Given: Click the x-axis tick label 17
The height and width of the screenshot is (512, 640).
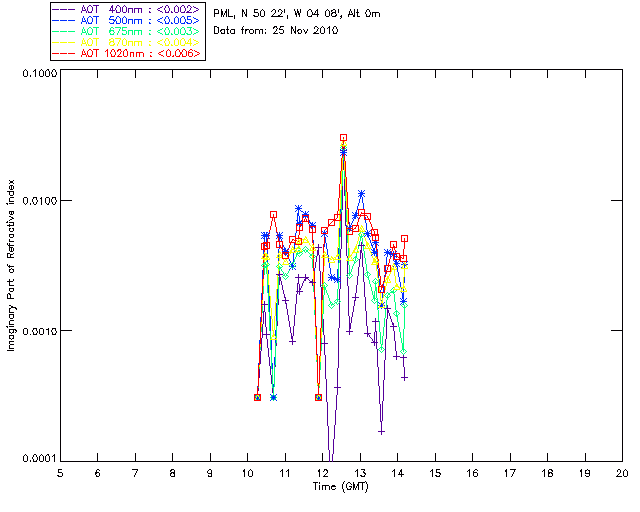Looking at the screenshot, I should pos(510,474).
